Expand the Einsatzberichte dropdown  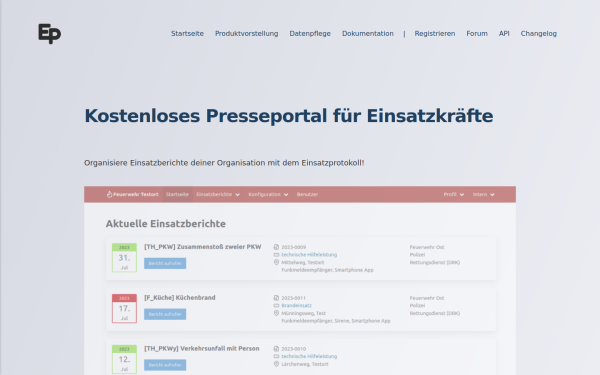(x=218, y=194)
